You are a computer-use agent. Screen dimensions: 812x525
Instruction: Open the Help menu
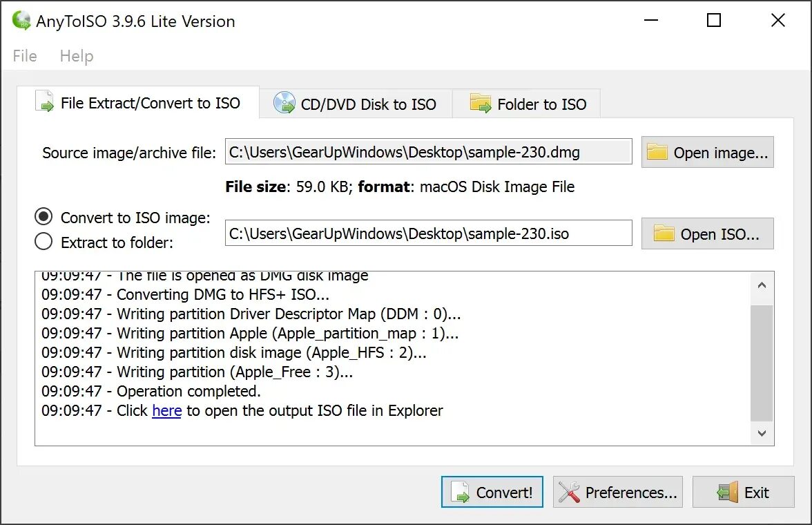click(x=77, y=55)
